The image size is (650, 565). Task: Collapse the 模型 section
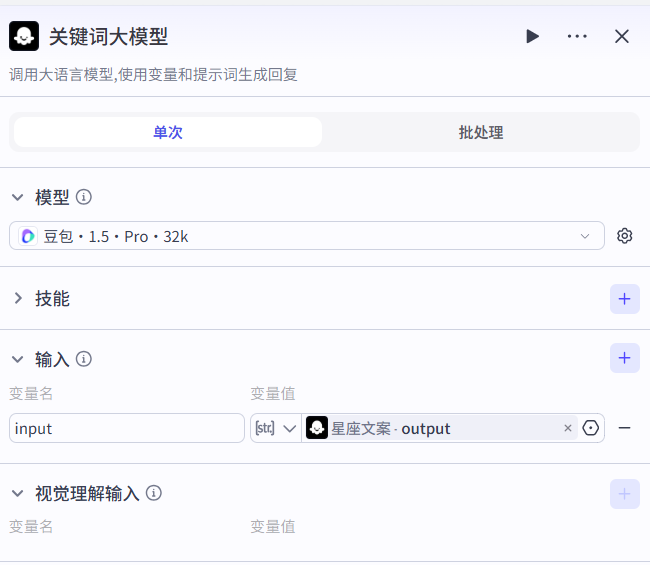pos(17,197)
